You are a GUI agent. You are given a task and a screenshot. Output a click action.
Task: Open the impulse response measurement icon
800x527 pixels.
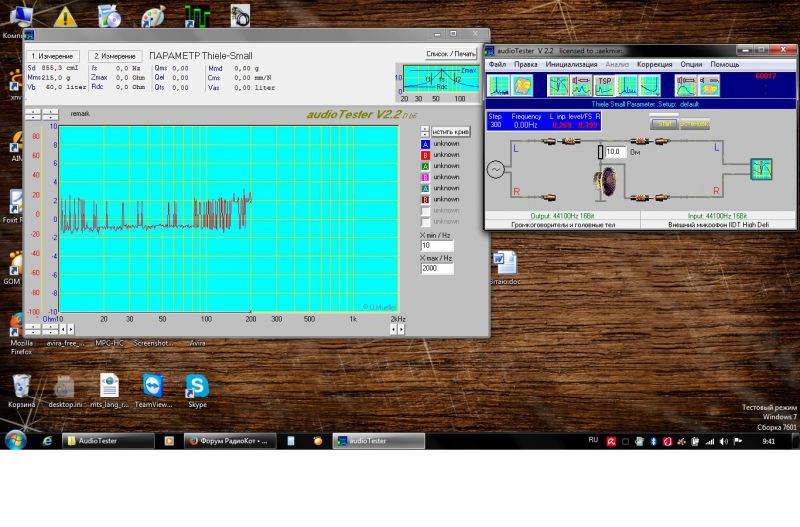click(x=627, y=85)
